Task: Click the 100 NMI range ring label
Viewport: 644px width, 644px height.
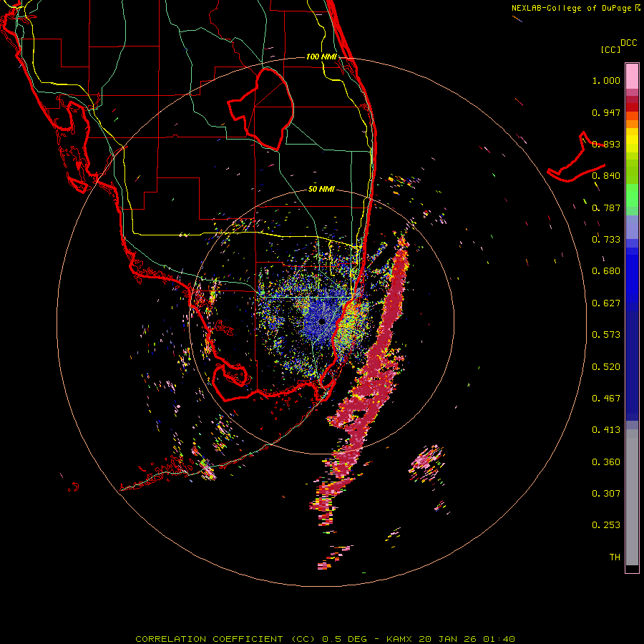Action: tap(321, 57)
